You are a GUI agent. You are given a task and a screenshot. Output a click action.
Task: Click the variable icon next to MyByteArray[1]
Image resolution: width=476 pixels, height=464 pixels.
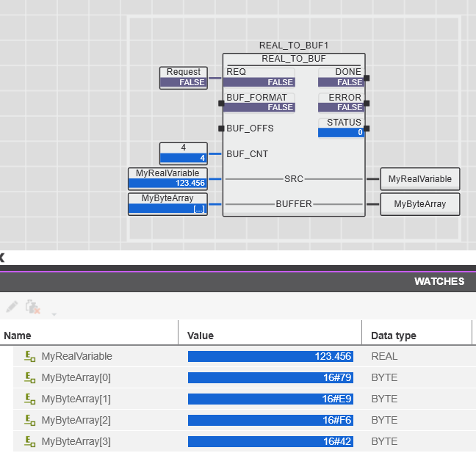(x=29, y=399)
